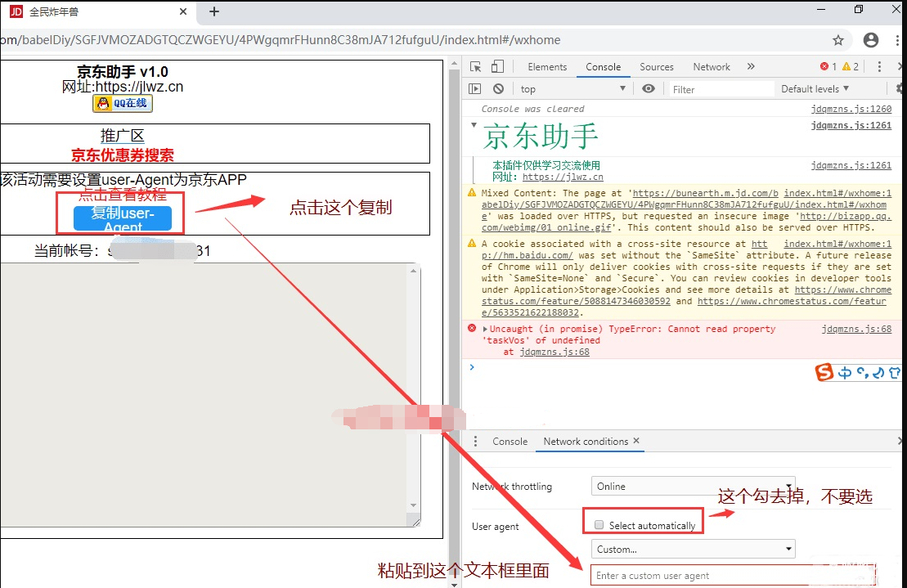Select the inspect element picker icon

click(x=475, y=66)
